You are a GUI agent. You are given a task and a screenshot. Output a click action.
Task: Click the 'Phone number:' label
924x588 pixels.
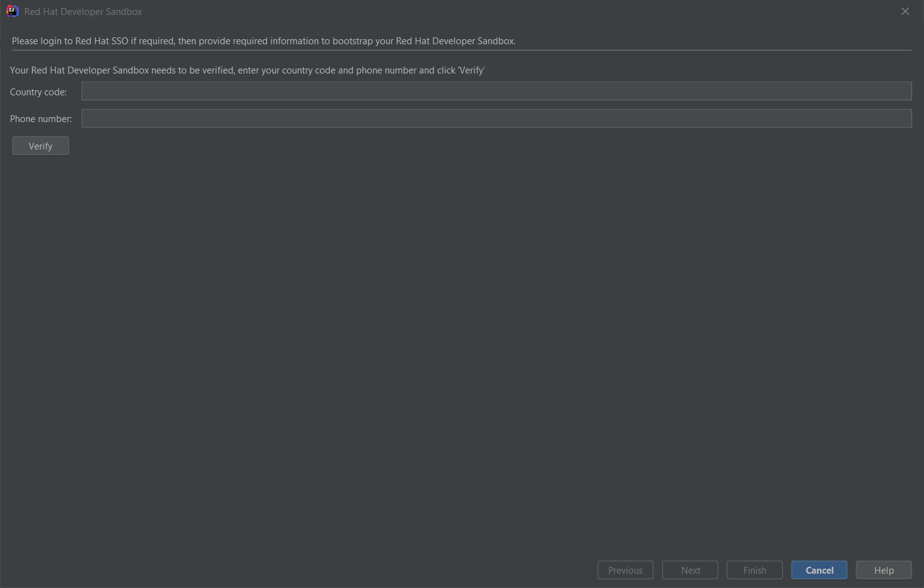point(41,118)
